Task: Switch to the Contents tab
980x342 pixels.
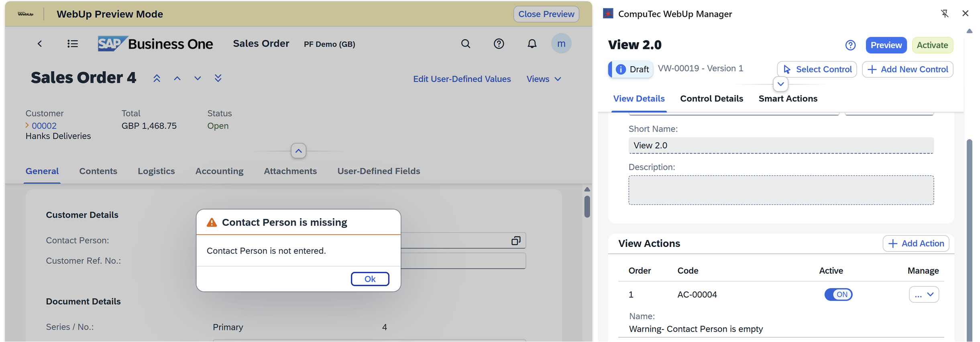Action: click(x=98, y=171)
